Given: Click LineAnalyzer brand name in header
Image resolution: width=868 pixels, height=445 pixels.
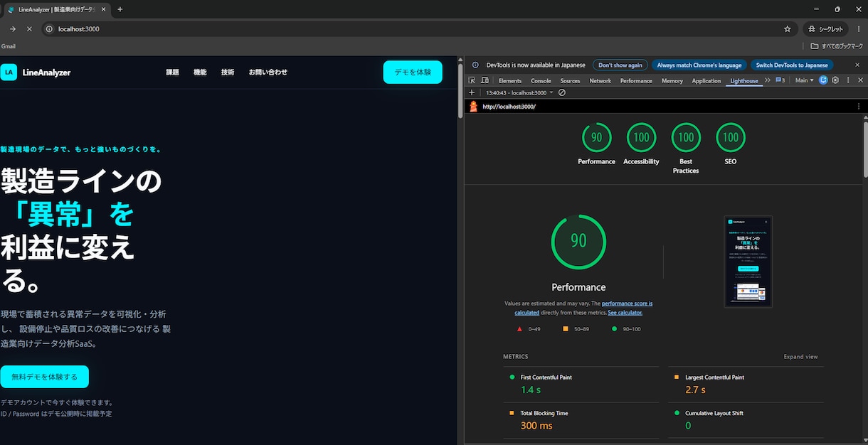Looking at the screenshot, I should pos(46,72).
